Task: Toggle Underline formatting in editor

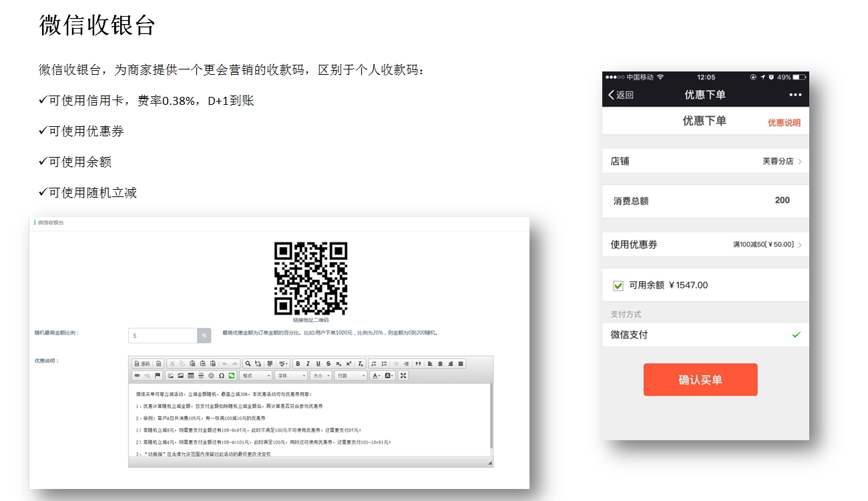Action: click(x=318, y=363)
